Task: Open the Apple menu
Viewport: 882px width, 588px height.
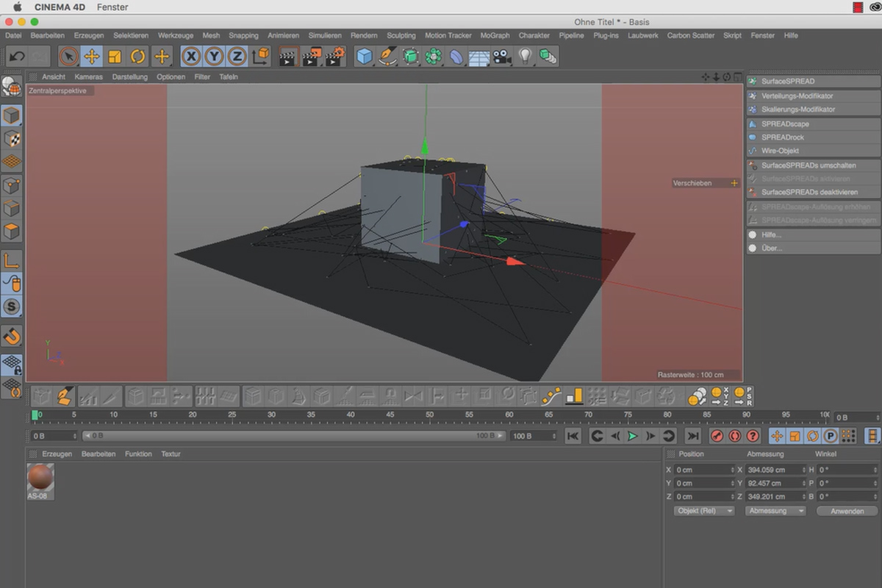Action: [x=18, y=7]
